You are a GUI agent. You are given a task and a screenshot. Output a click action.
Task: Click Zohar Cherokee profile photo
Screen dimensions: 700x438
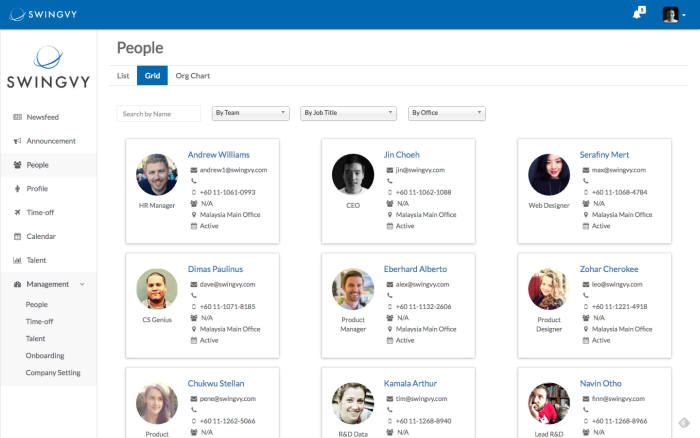549,289
